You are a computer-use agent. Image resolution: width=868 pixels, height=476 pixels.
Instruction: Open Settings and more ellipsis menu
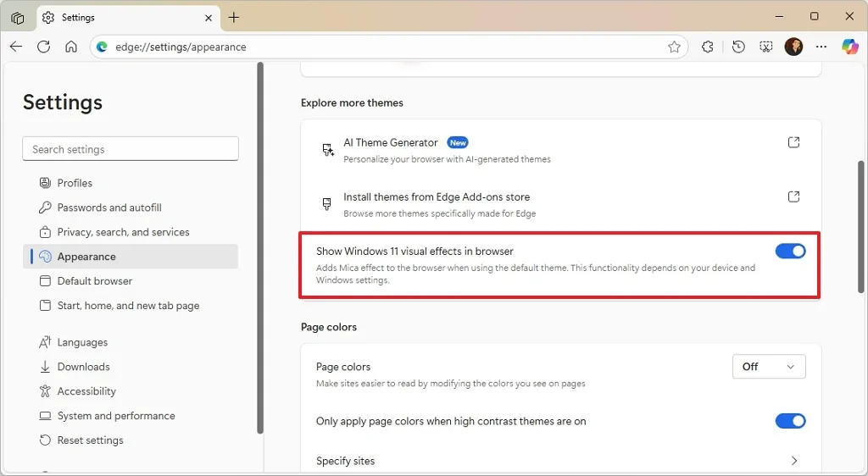[821, 47]
